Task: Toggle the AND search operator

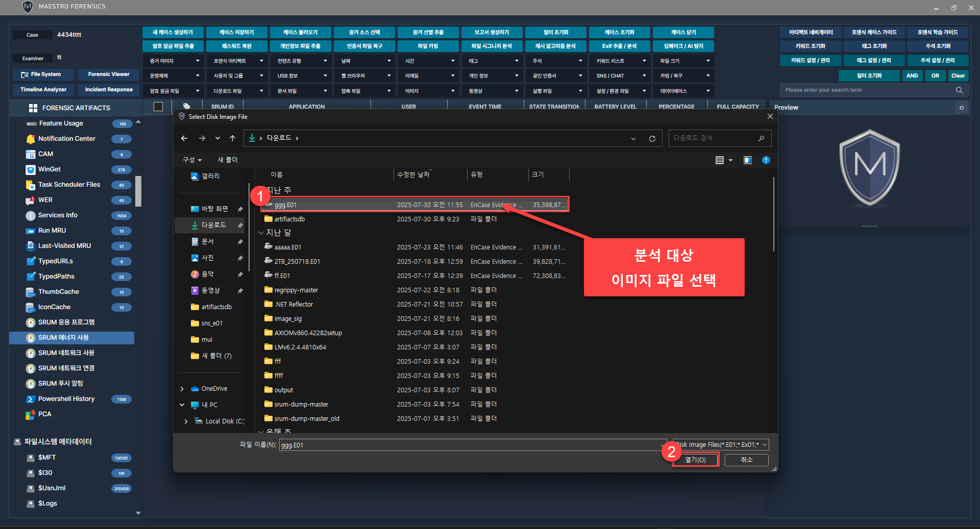Action: [x=912, y=75]
